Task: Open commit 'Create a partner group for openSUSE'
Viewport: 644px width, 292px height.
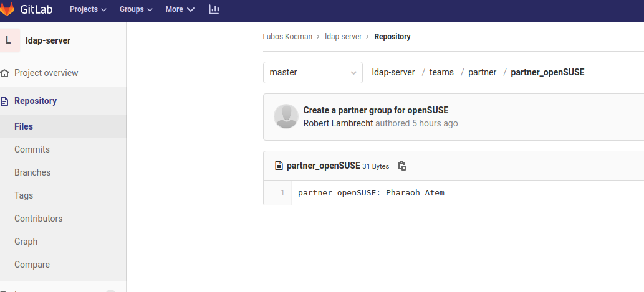Action: (376, 110)
